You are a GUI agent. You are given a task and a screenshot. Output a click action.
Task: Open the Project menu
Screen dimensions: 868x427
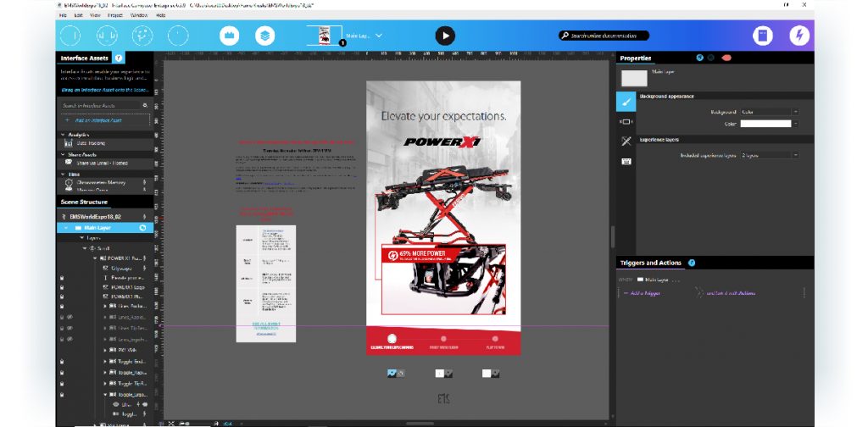(x=115, y=15)
